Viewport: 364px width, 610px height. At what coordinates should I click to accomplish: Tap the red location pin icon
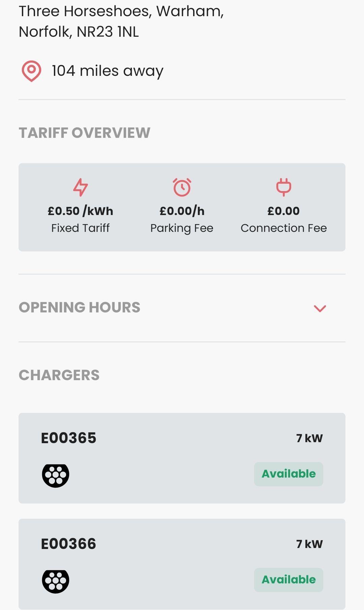pyautogui.click(x=31, y=71)
